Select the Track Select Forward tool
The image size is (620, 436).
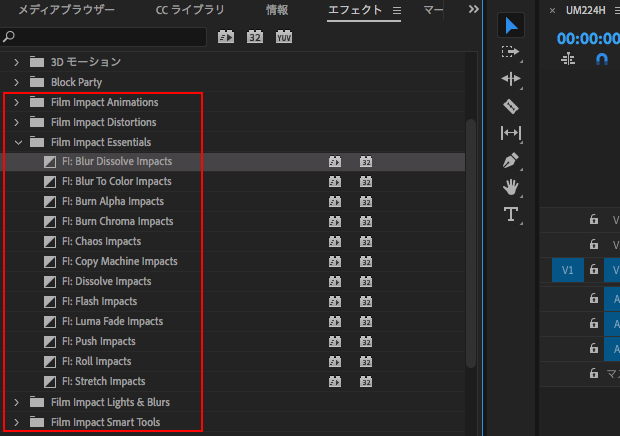click(510, 52)
